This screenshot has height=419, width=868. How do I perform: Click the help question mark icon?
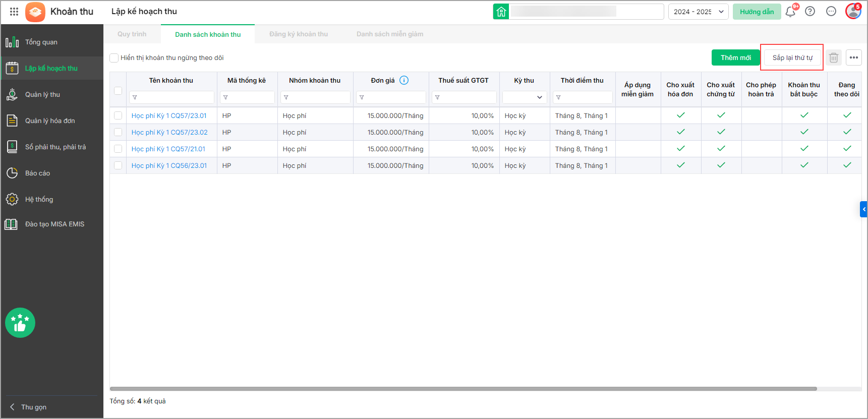[x=810, y=12]
